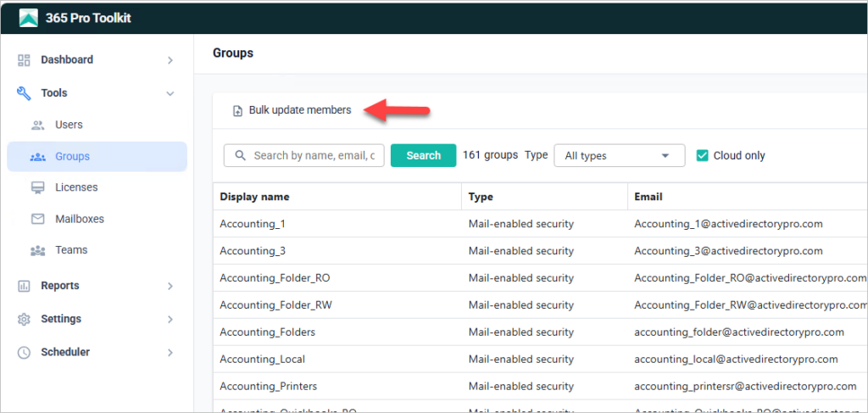Click the Scheduler clock icon
This screenshot has height=413, width=868.
pyautogui.click(x=24, y=353)
